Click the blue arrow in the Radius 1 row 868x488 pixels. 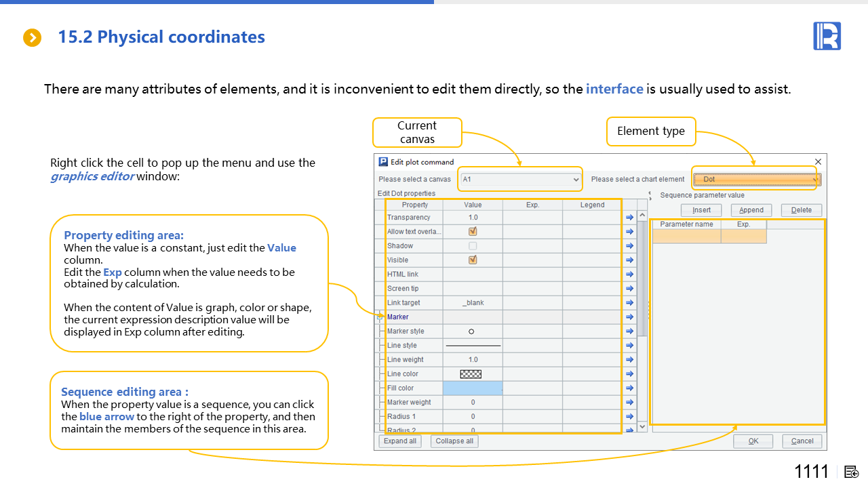(629, 417)
